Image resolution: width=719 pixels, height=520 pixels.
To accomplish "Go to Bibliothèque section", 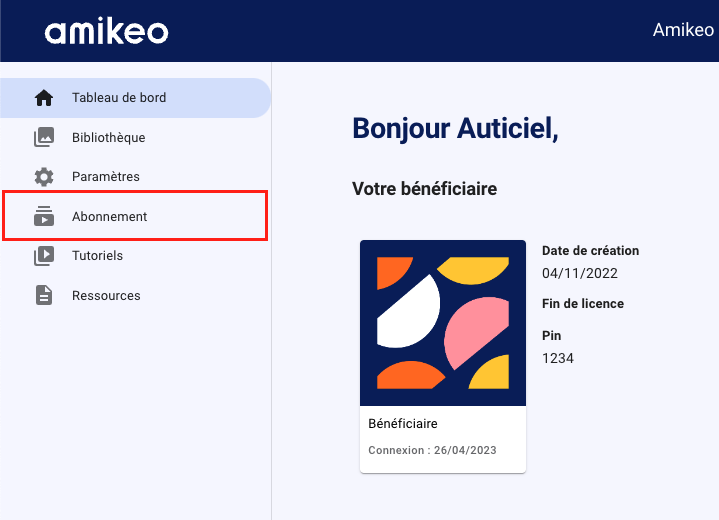I will pyautogui.click(x=135, y=137).
